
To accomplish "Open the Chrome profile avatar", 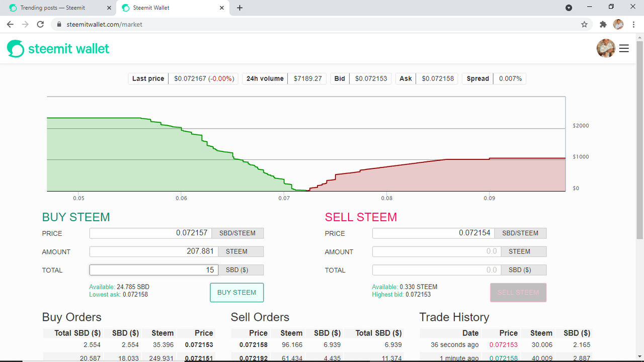I will (618, 24).
